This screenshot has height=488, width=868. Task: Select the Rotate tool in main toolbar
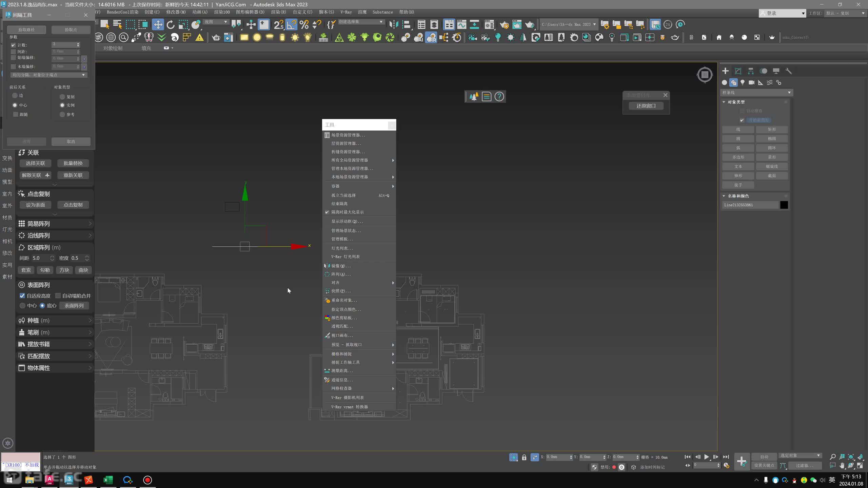pos(171,24)
